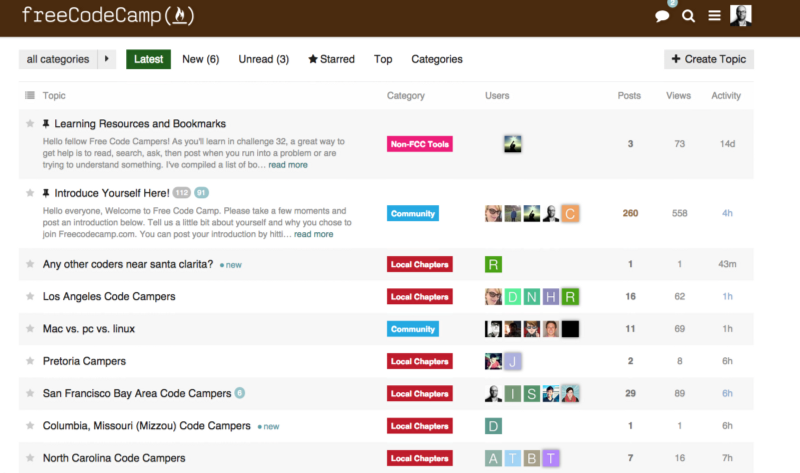Open Any other coders near santa clarita? topic
800x473 pixels.
click(x=128, y=264)
